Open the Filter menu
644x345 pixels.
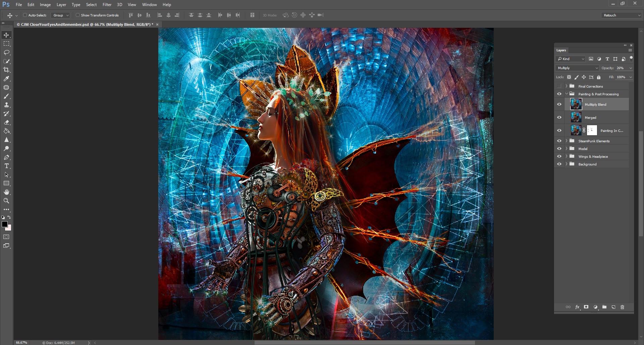tap(107, 5)
